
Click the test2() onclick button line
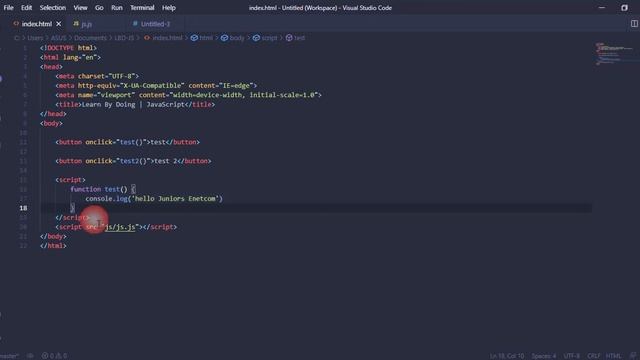pyautogui.click(x=133, y=161)
